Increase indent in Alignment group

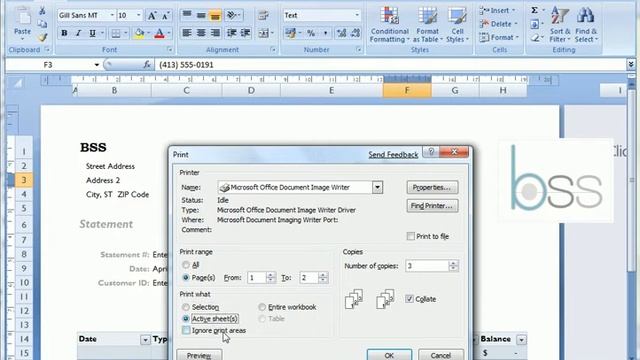pos(245,33)
